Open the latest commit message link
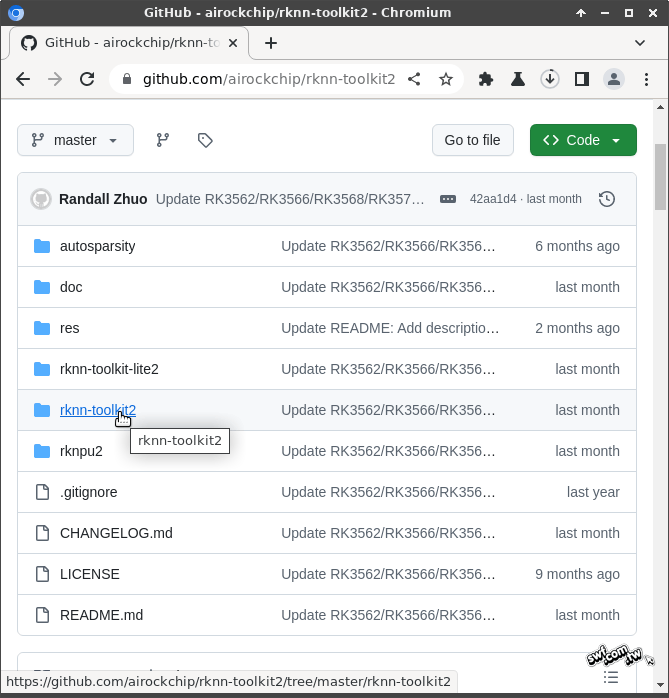The height and width of the screenshot is (698, 669). coord(290,199)
